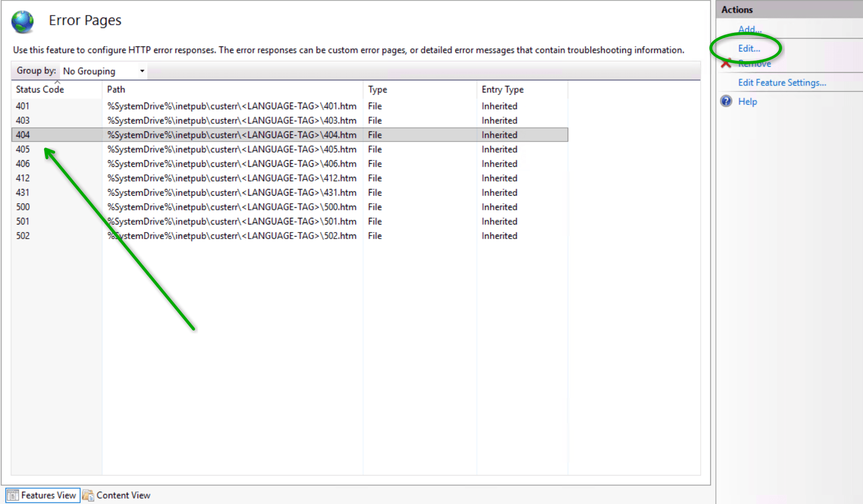Click the Add... action link

point(750,29)
